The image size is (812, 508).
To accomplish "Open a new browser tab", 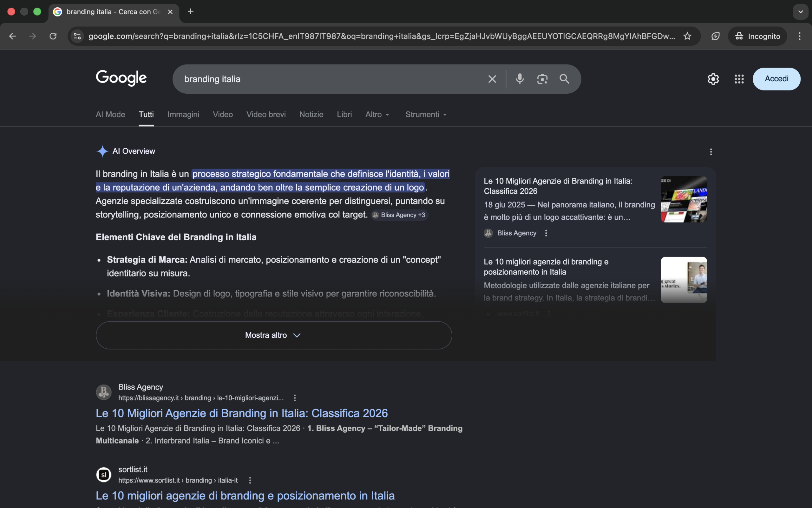I will click(x=191, y=11).
